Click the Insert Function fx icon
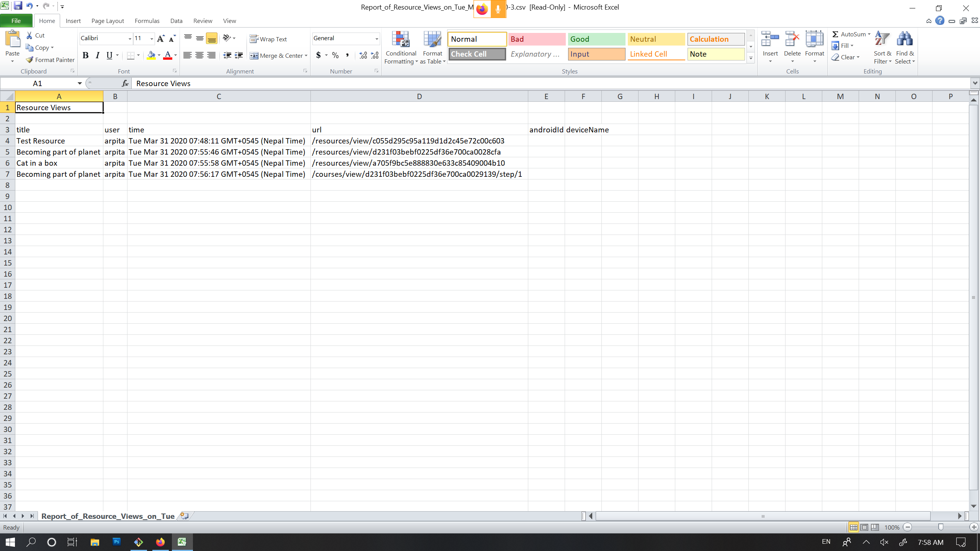This screenshot has width=980, height=551. click(125, 83)
